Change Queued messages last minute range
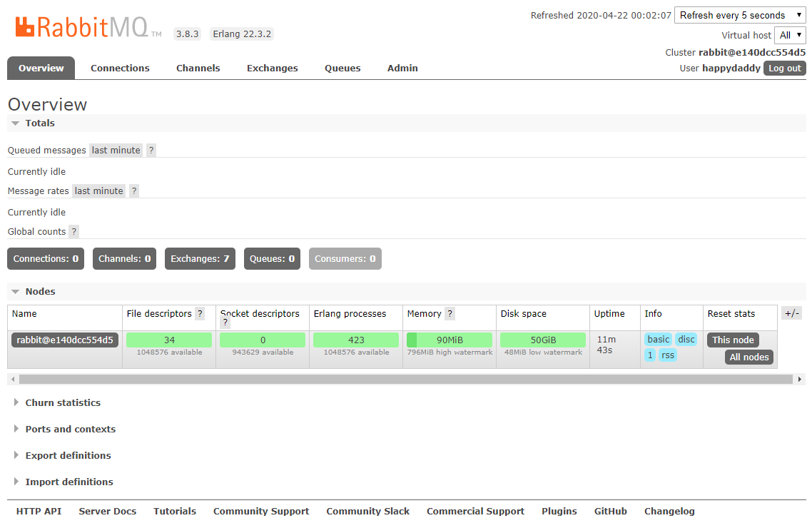Viewport: 812px width, 523px height. pyautogui.click(x=116, y=150)
